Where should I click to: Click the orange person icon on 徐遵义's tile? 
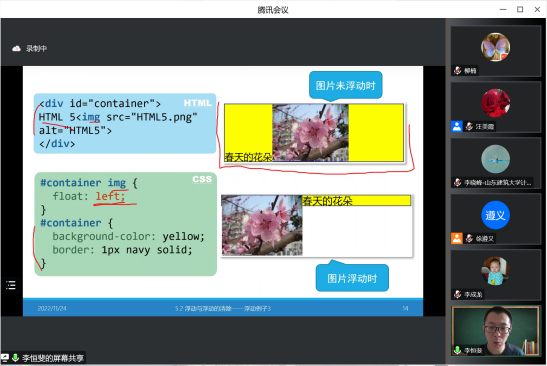[x=457, y=238]
